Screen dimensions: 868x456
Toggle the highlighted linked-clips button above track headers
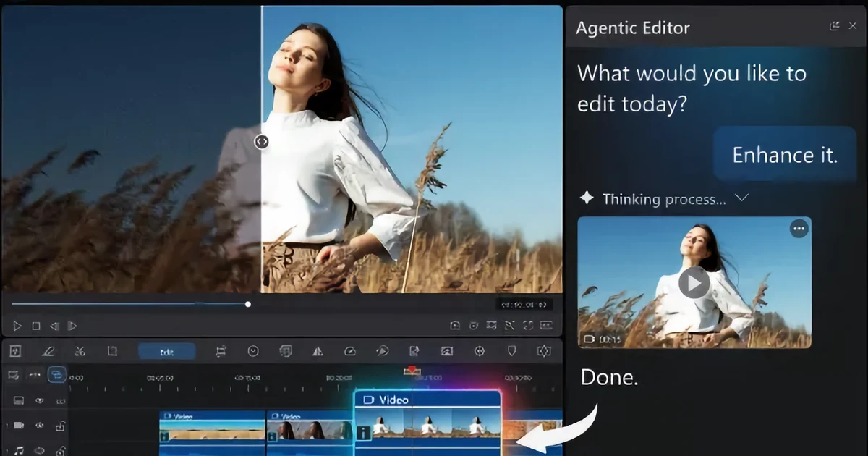tap(57, 375)
